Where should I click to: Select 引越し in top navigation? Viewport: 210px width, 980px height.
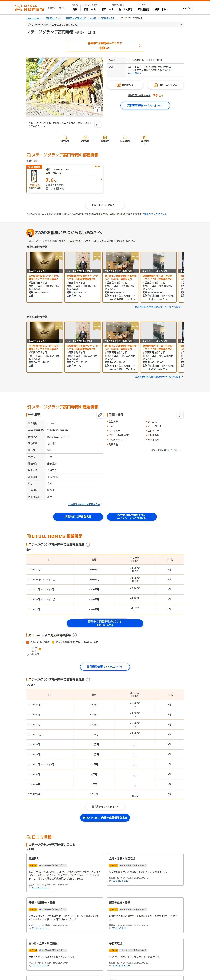tap(165, 9)
